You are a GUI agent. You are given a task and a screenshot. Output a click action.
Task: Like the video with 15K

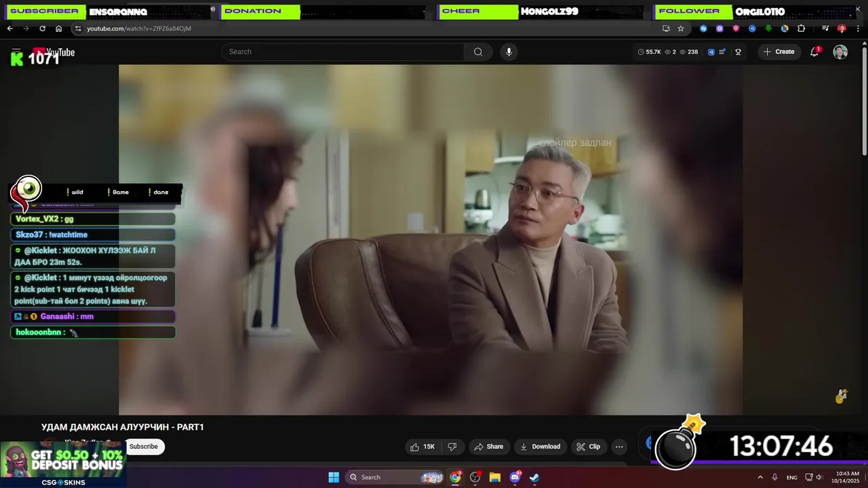[422, 447]
